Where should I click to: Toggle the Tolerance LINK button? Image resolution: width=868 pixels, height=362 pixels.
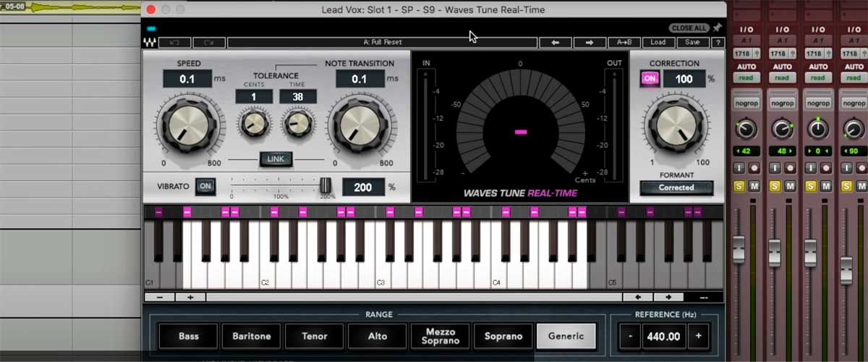[x=275, y=159]
